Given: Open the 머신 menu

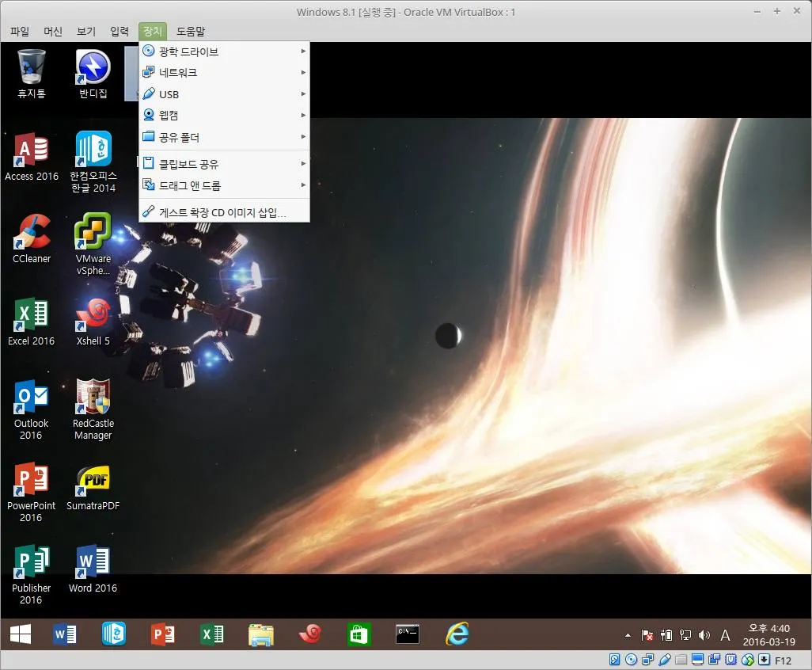Looking at the screenshot, I should point(52,31).
